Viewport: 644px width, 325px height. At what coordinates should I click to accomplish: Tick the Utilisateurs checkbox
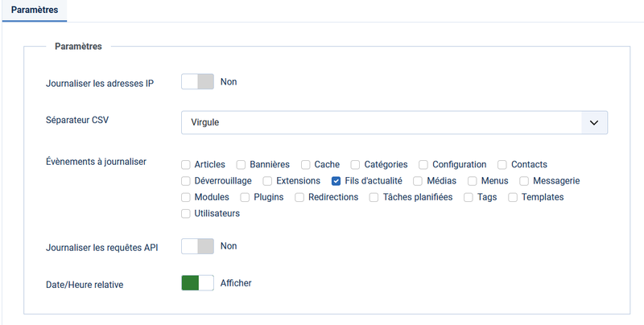click(x=186, y=214)
